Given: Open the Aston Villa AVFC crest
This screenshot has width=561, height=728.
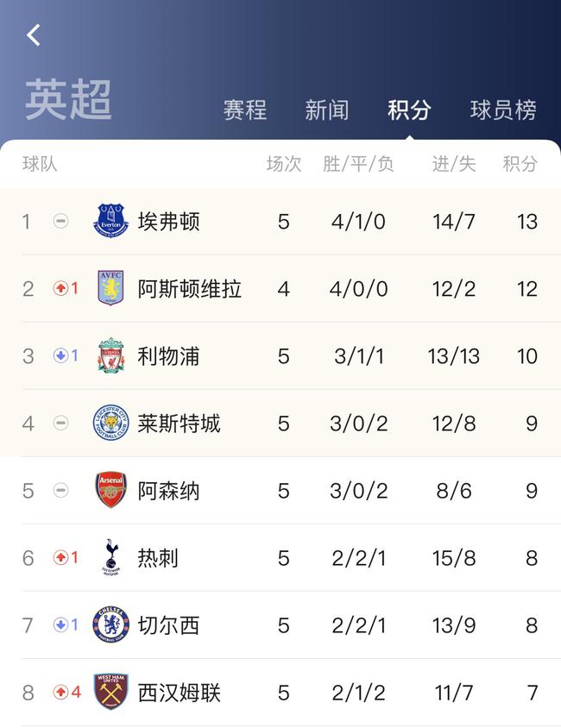Looking at the screenshot, I should coord(110,288).
